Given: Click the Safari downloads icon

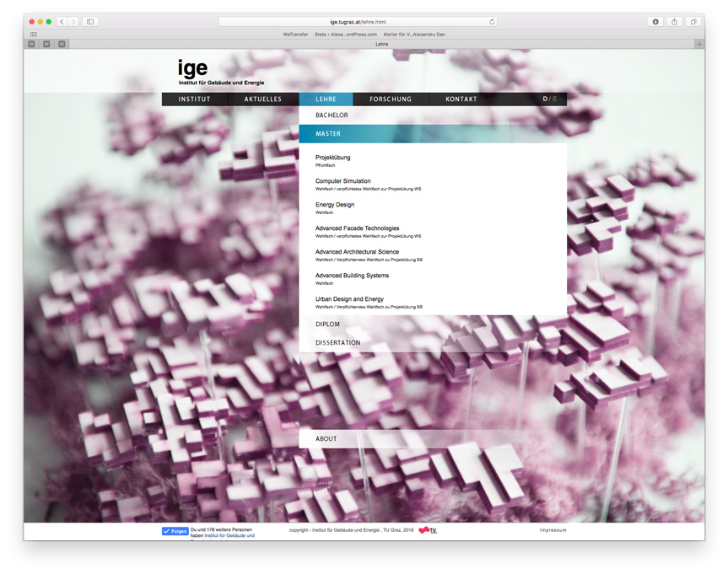Looking at the screenshot, I should click(x=655, y=21).
